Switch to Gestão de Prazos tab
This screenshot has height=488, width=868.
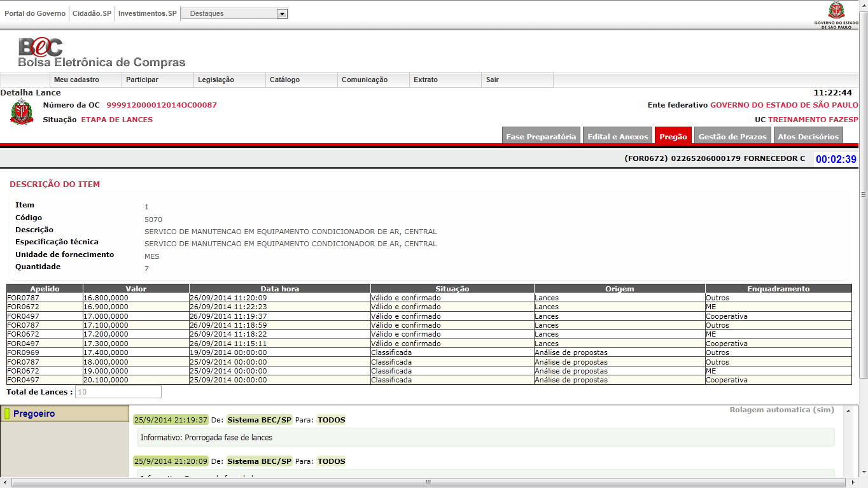click(x=732, y=136)
